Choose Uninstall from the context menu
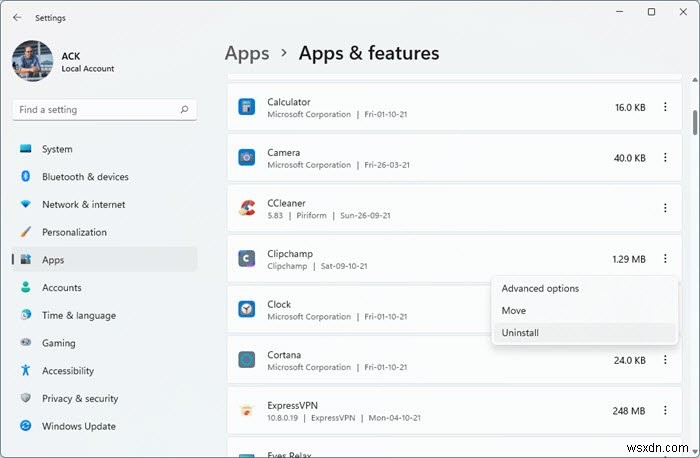700x458 pixels. (x=585, y=333)
